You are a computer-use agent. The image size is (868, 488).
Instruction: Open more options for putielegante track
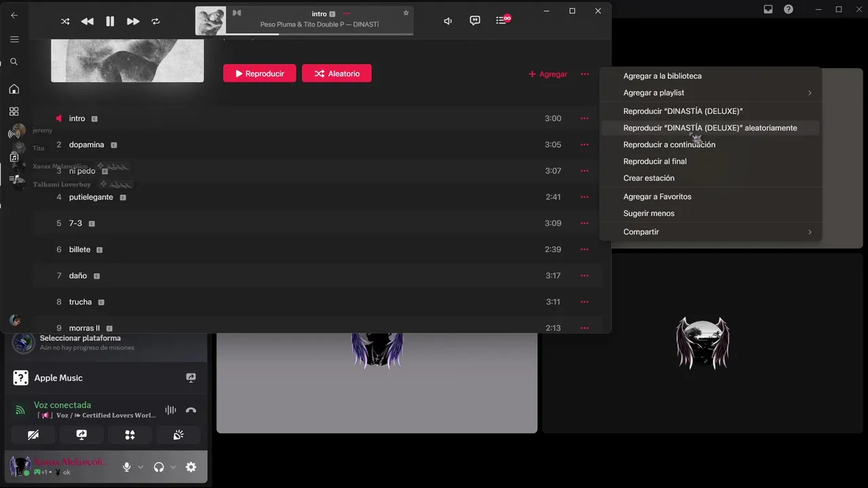[585, 197]
